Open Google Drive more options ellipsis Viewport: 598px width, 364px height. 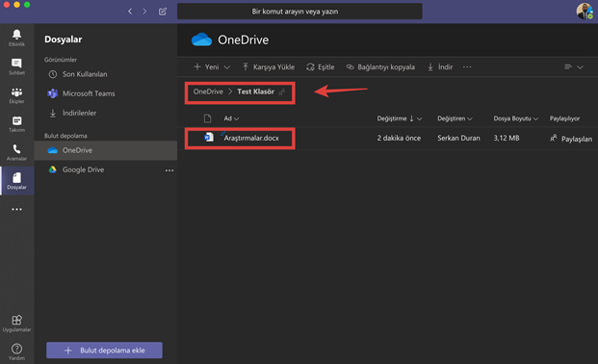[169, 170]
